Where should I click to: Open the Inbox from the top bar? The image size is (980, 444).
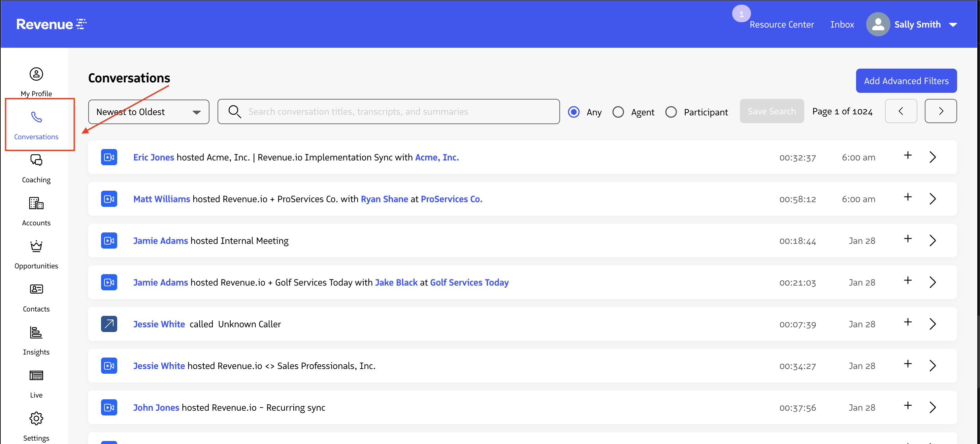[x=842, y=24]
